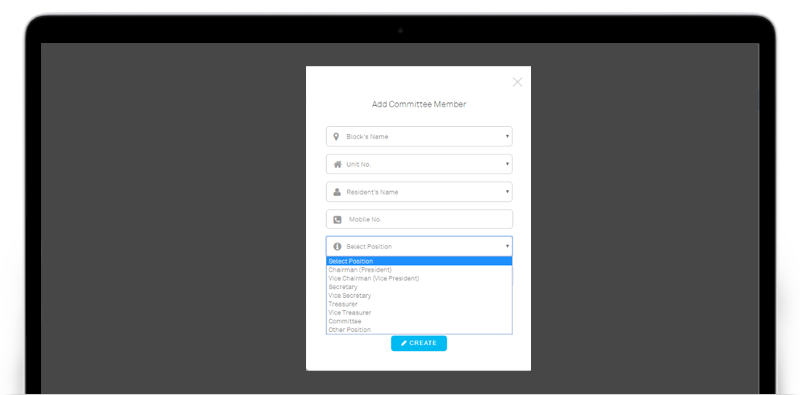Close the Add Committee Member dialog
This screenshot has height=395, width=800.
point(517,82)
